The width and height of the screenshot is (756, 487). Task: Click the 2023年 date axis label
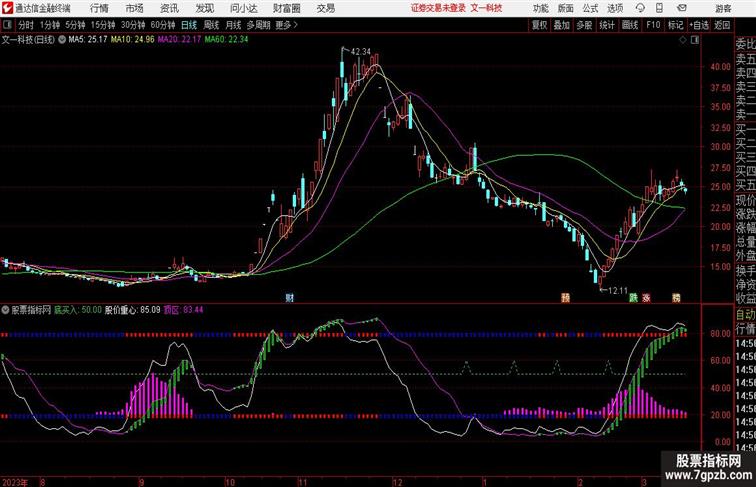15,482
